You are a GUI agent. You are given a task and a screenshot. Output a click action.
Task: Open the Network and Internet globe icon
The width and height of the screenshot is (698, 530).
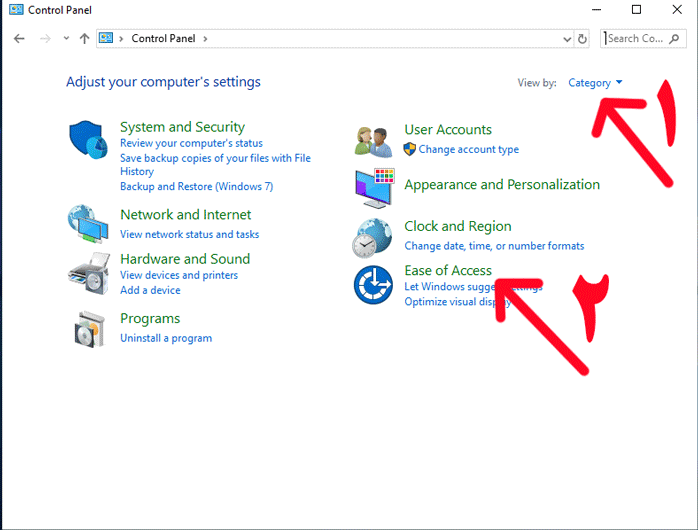click(87, 224)
